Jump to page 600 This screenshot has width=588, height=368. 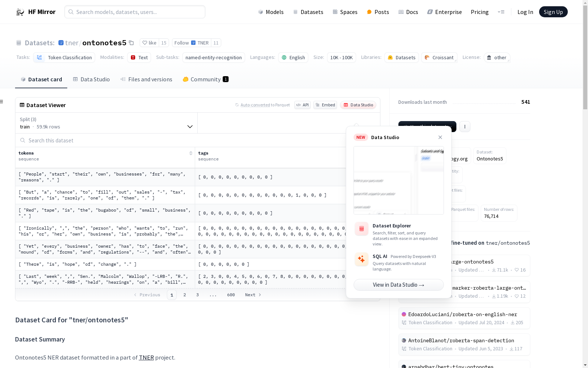231,295
